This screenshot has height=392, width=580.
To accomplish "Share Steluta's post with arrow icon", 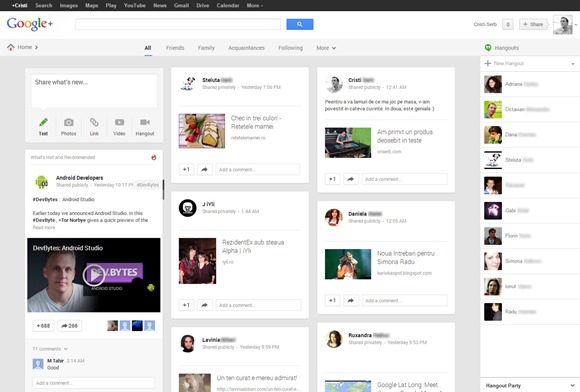I will click(204, 169).
